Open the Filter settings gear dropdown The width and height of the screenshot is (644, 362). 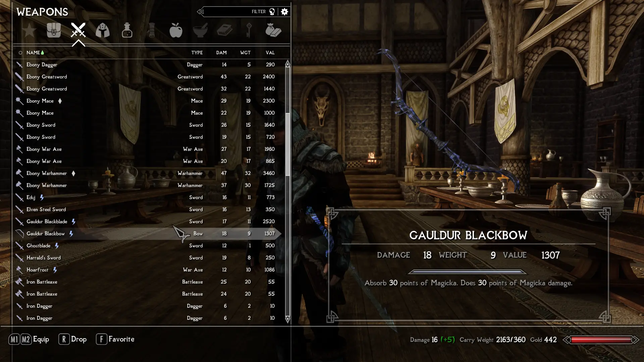click(x=284, y=11)
